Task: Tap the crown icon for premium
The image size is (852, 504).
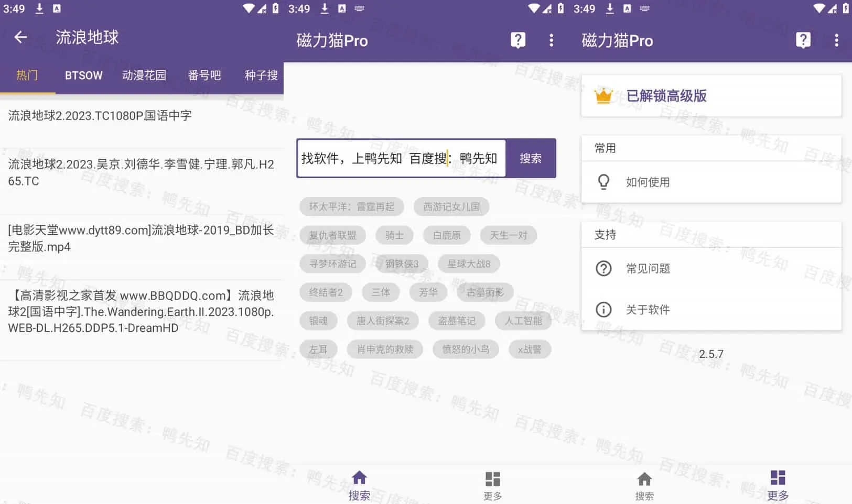Action: point(603,96)
